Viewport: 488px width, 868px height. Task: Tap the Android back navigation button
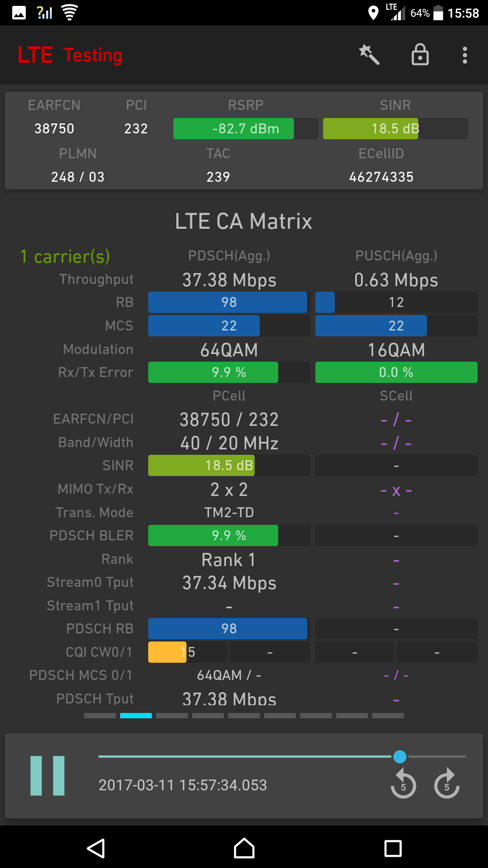tap(96, 849)
